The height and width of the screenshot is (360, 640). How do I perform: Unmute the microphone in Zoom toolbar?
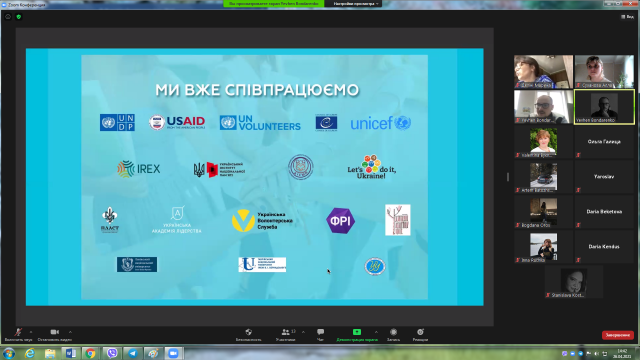tap(18, 335)
